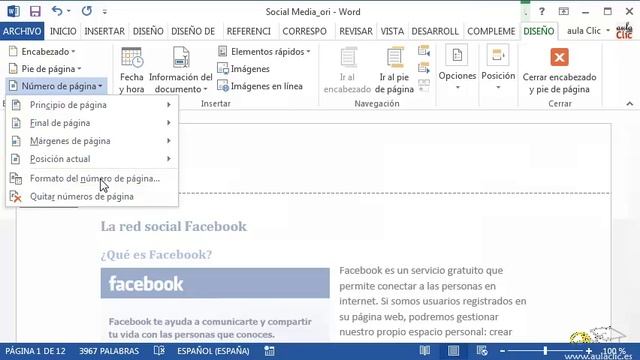Open Información del documento dropdown
Image resolution: width=640 pixels, height=360 pixels.
point(181,70)
